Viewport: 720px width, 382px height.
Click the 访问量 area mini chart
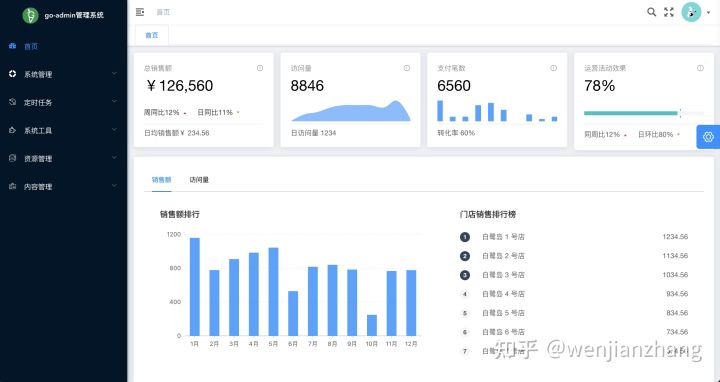pos(351,111)
